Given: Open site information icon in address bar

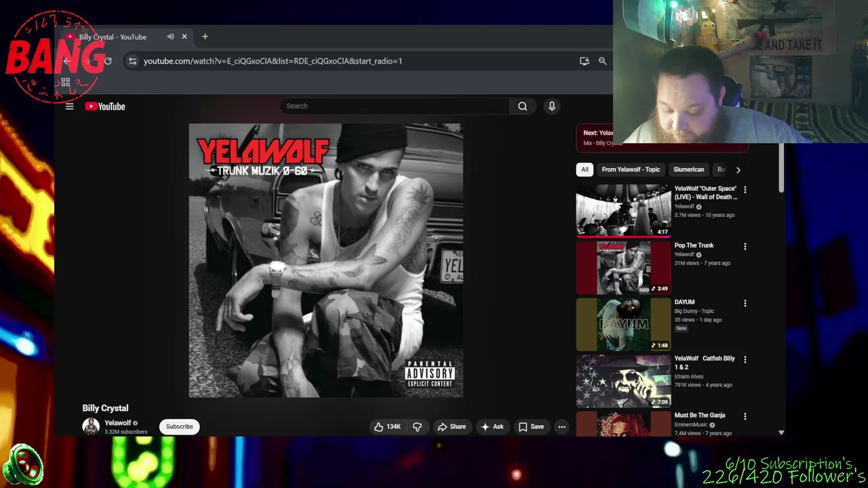Looking at the screenshot, I should click(x=132, y=61).
